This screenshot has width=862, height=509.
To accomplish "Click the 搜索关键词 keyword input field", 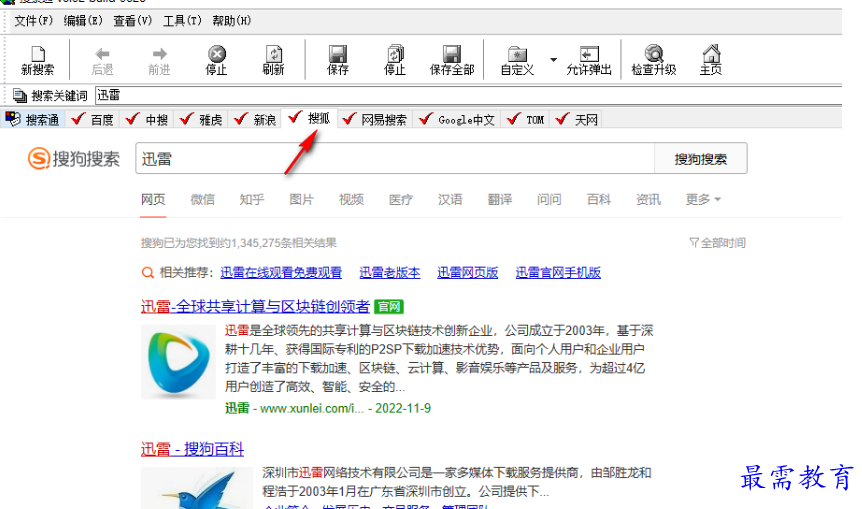I will [468, 95].
